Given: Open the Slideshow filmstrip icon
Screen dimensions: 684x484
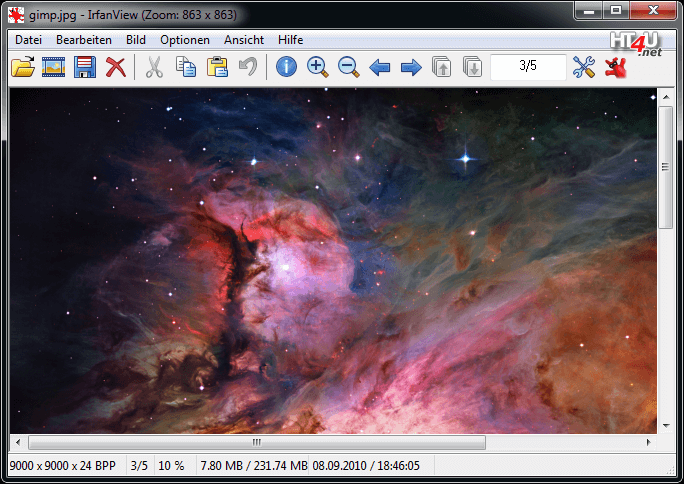Looking at the screenshot, I should (x=53, y=67).
